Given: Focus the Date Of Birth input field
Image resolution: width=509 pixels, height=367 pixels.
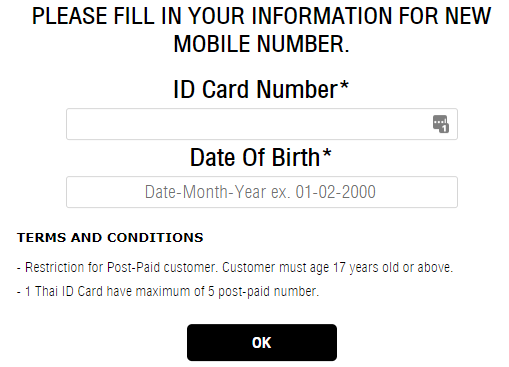Looking at the screenshot, I should 262,192.
